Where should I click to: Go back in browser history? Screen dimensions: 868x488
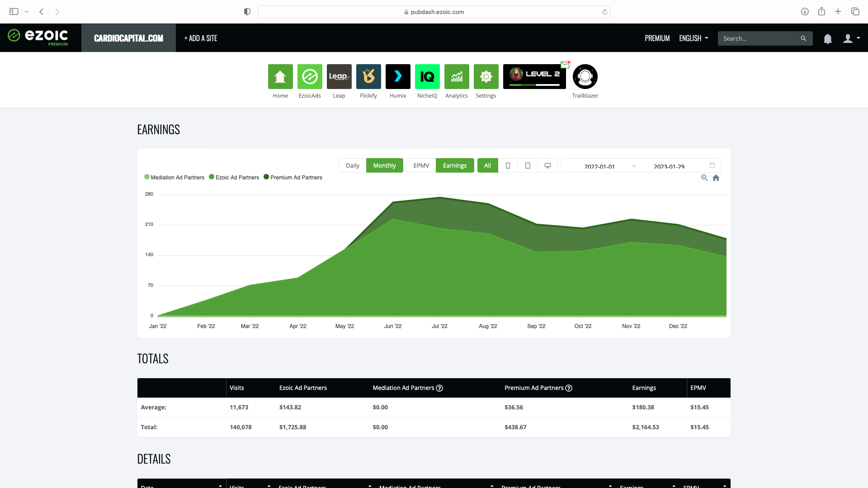(x=41, y=12)
